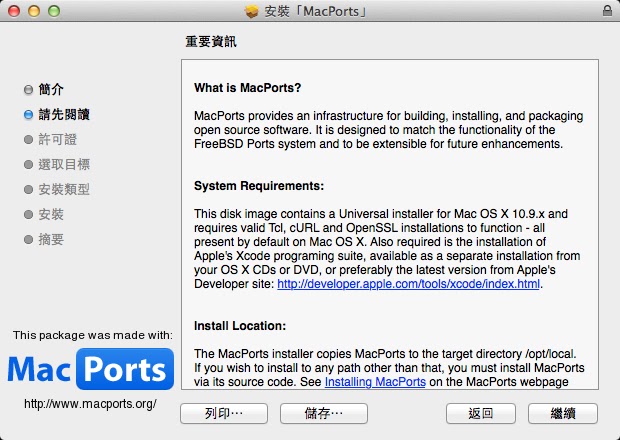Click the gray bullet next to 許可證
620x440 pixels.
click(28, 140)
